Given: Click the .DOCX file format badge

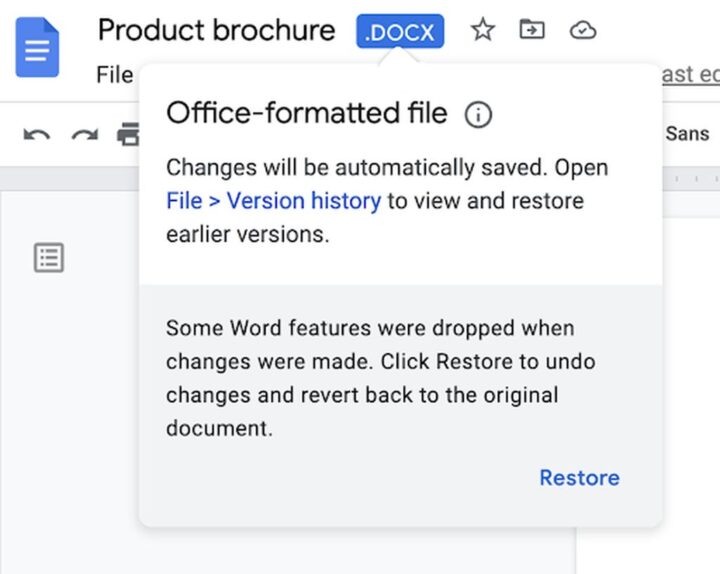Looking at the screenshot, I should click(x=400, y=32).
